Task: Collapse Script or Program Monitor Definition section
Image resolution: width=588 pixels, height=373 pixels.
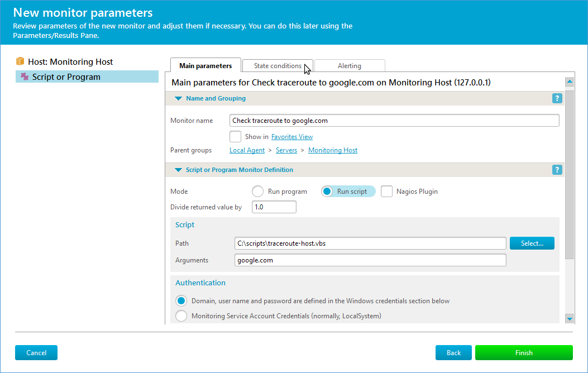Action: pos(179,170)
